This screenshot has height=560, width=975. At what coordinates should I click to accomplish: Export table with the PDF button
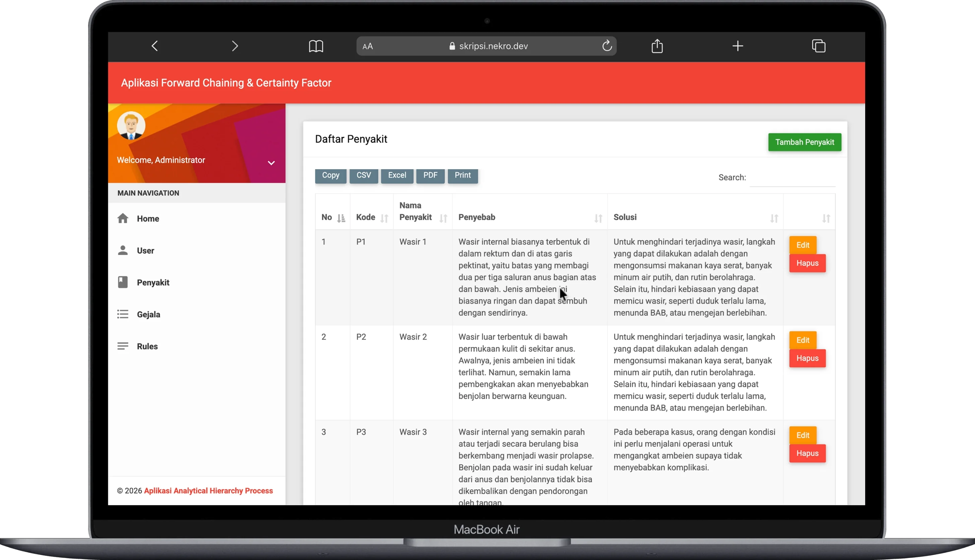point(430,176)
